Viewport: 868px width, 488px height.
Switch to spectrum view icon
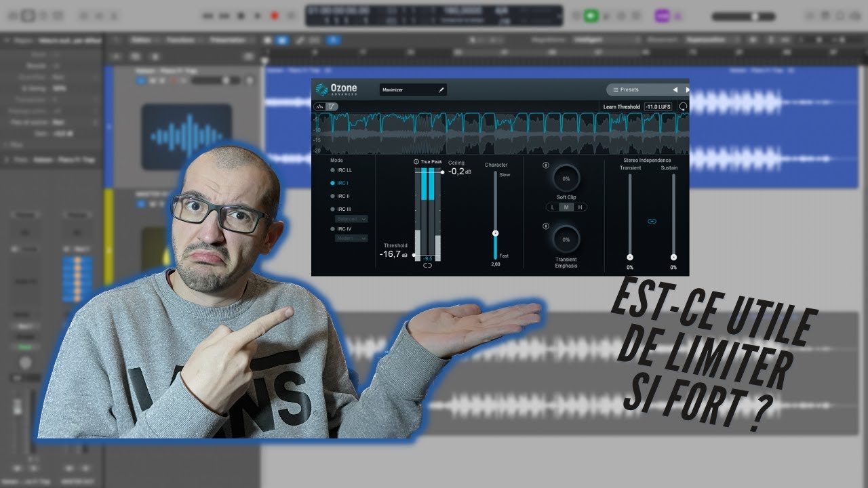click(x=319, y=106)
